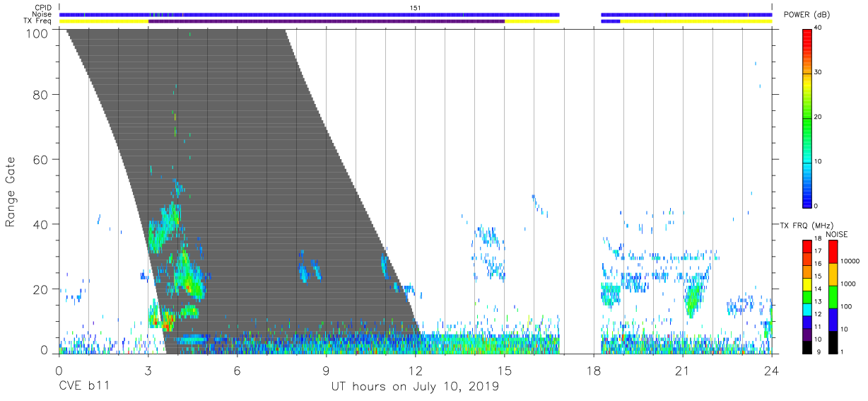The width and height of the screenshot is (868, 401).
Task: Click the noise legend label 10000
Action: coord(850,262)
